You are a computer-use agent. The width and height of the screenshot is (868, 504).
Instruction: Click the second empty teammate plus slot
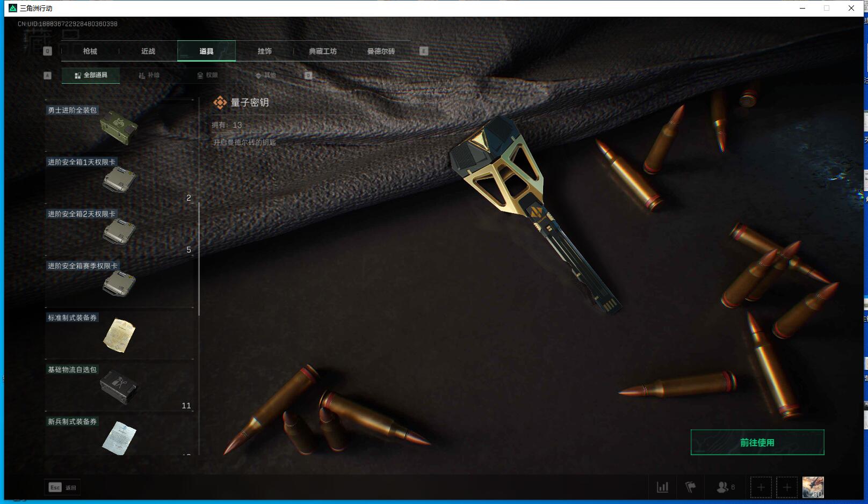tap(787, 487)
